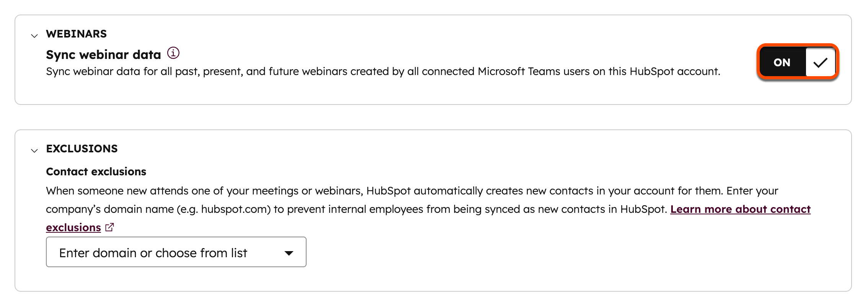Click the chevron icon before EXCLUSIONS
868x307 pixels.
[34, 150]
